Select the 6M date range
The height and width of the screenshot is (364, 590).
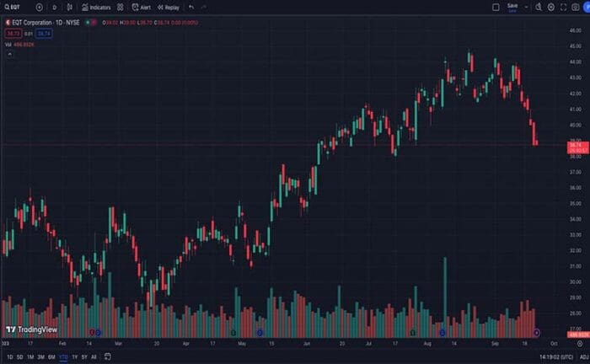[51, 357]
